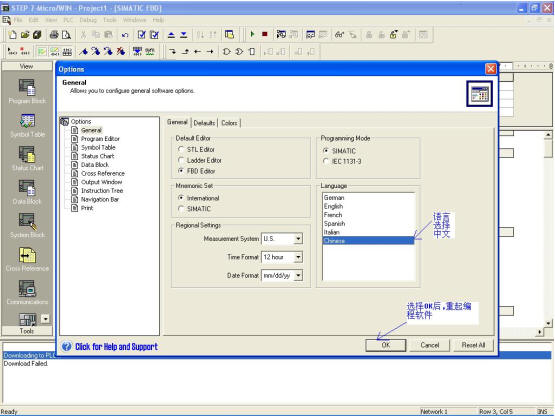Select Cross Reference in Options tree
Screen dimensions: 555x418
(103, 173)
